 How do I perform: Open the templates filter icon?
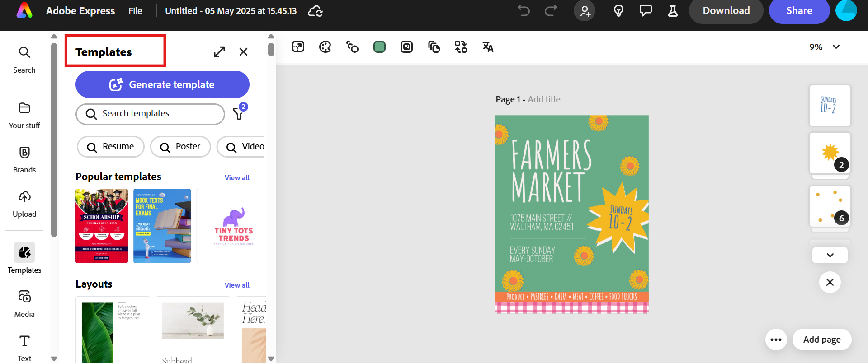(x=238, y=114)
